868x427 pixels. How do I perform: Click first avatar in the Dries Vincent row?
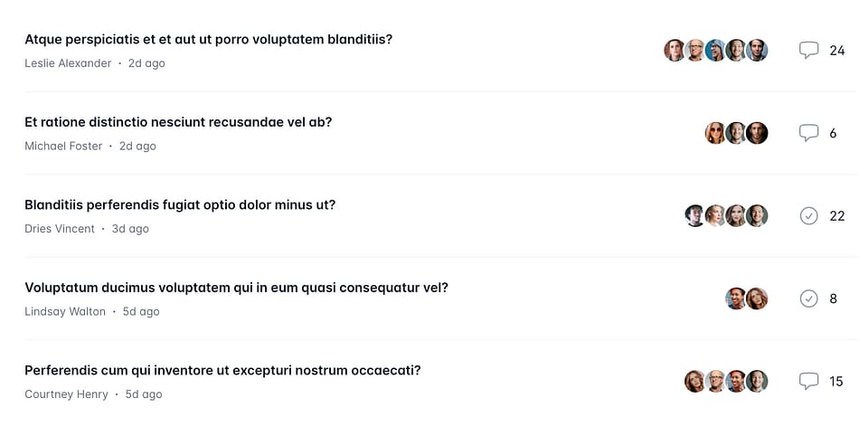695,216
